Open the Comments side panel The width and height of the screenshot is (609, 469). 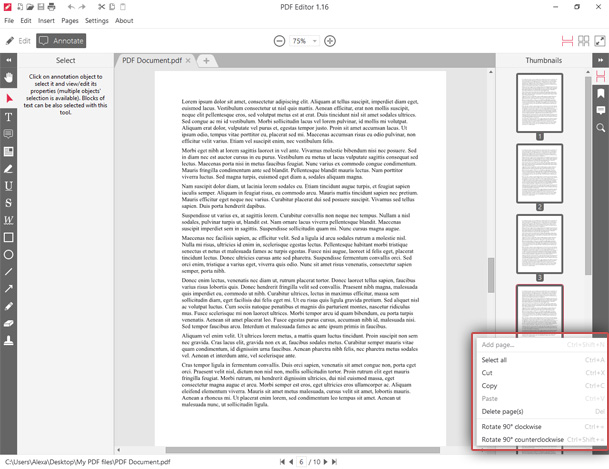(600, 110)
